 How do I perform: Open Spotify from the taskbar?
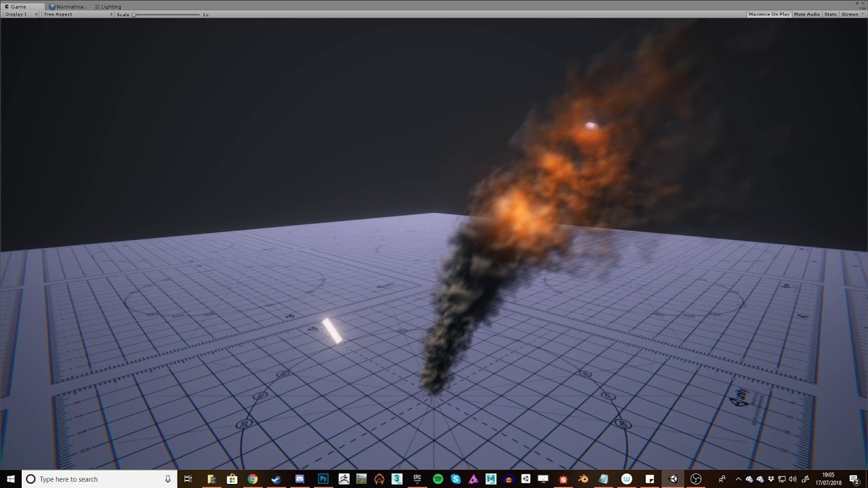pyautogui.click(x=437, y=479)
